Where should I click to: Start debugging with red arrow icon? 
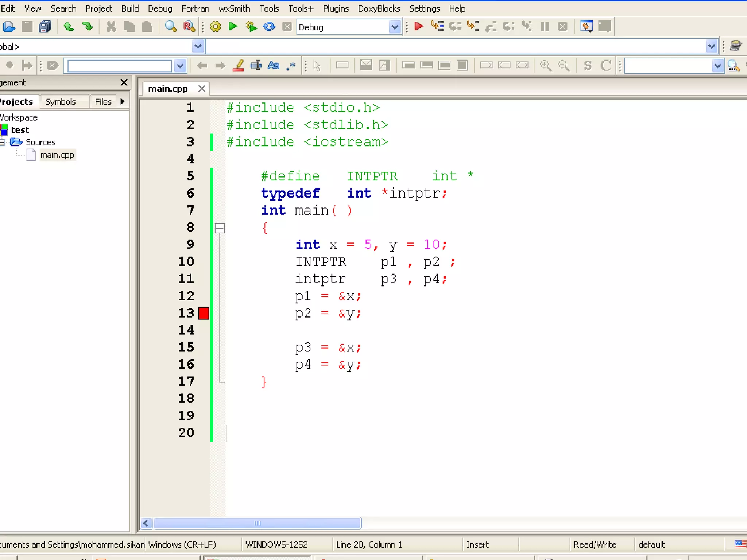click(x=419, y=27)
